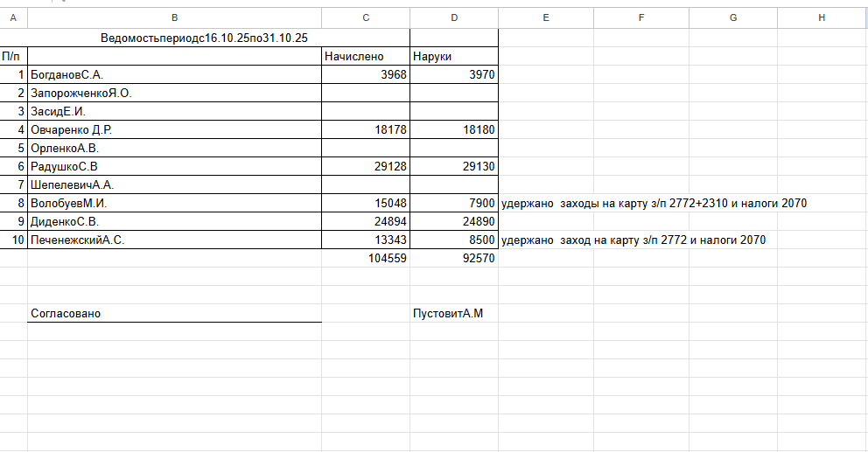Click the accrued value 3968
Screen dimensions: 868x452
click(x=366, y=74)
